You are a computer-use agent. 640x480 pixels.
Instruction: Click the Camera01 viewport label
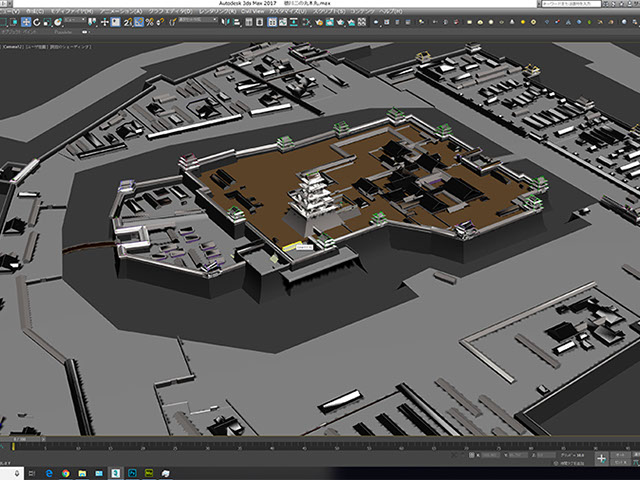point(14,46)
